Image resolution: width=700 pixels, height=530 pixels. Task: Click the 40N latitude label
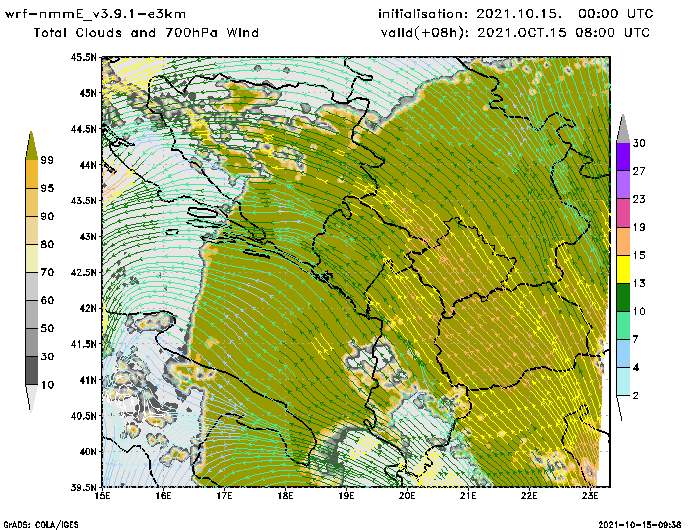[88, 451]
